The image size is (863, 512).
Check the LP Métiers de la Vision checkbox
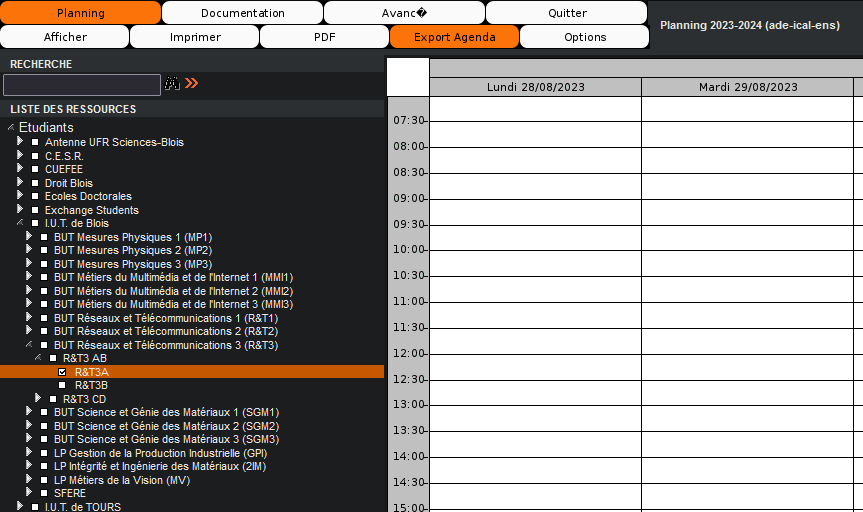click(44, 480)
